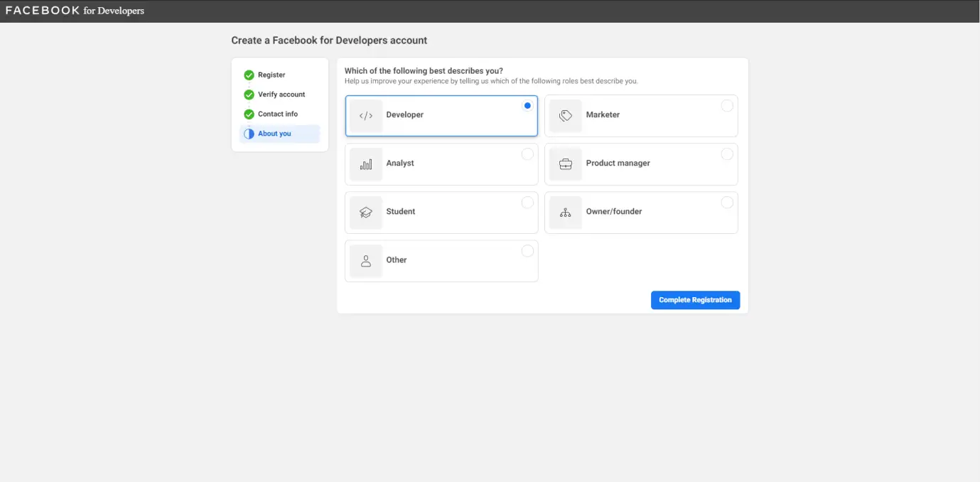The width and height of the screenshot is (980, 482).
Task: Click the green checkmark beside Register
Action: point(249,75)
